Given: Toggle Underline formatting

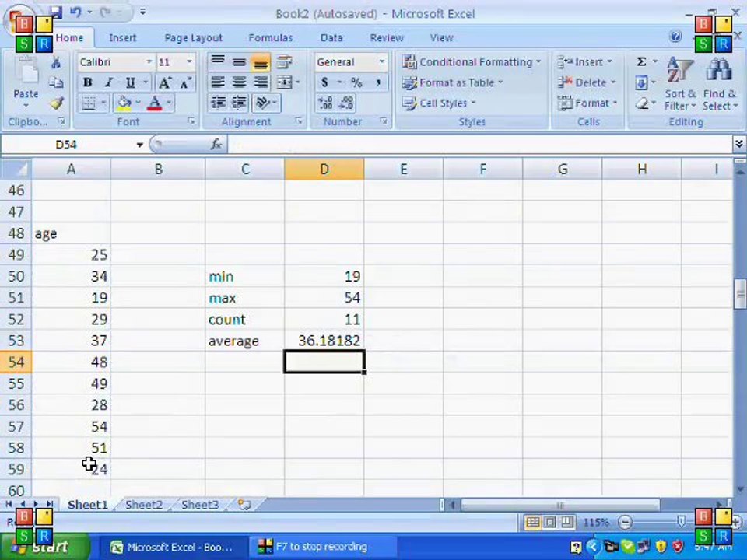Looking at the screenshot, I should point(130,82).
